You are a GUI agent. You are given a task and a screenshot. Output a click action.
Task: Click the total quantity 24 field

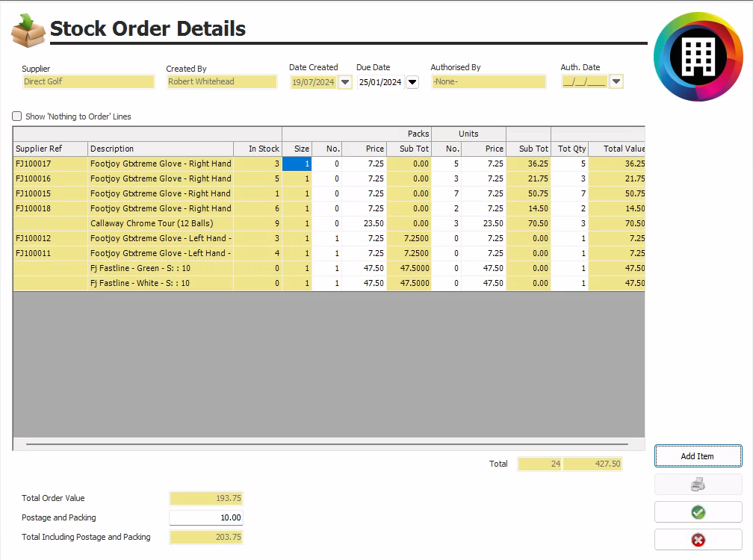tap(539, 464)
